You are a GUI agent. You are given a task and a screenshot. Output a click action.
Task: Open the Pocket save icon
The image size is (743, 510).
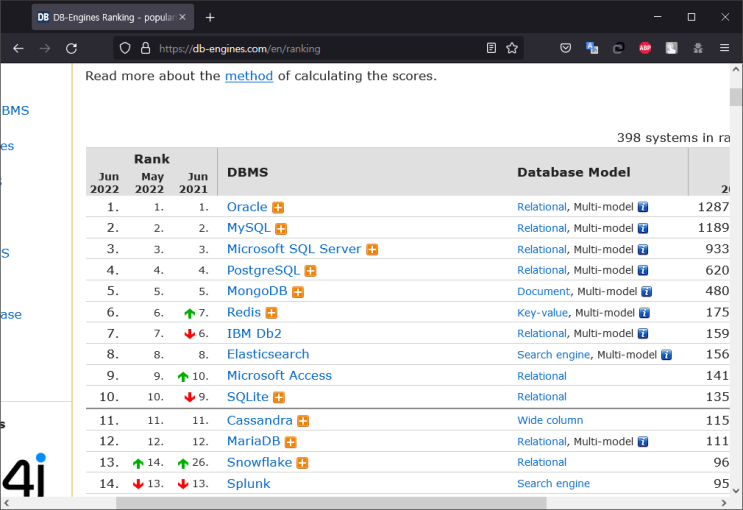click(x=565, y=48)
